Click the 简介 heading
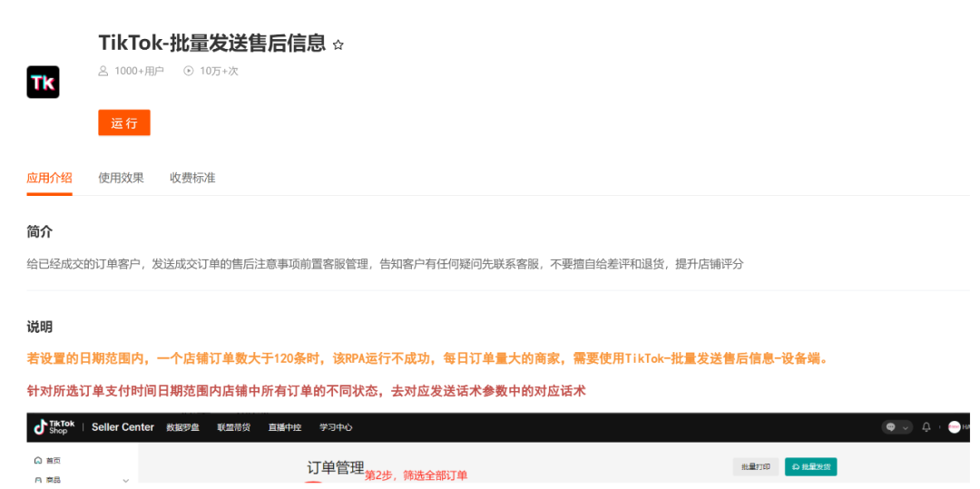Image resolution: width=980 pixels, height=489 pixels. coord(40,232)
